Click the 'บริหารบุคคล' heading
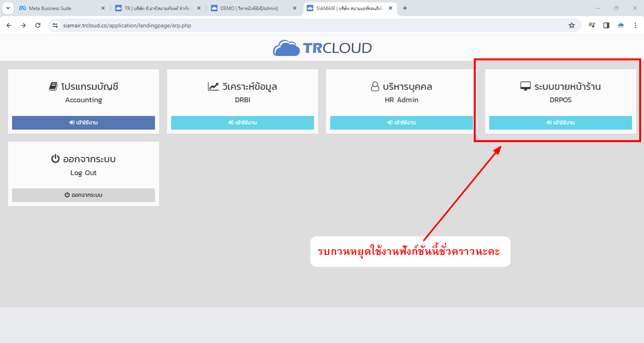This screenshot has width=644, height=343. [407, 87]
